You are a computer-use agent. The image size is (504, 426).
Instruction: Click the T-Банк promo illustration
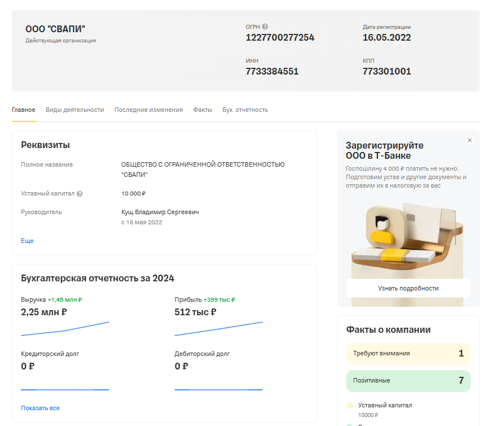click(408, 234)
